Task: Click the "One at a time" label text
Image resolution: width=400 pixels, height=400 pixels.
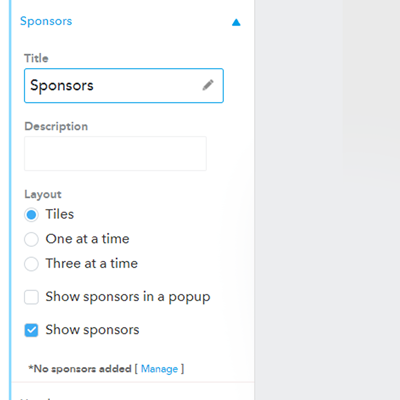Action: [87, 239]
